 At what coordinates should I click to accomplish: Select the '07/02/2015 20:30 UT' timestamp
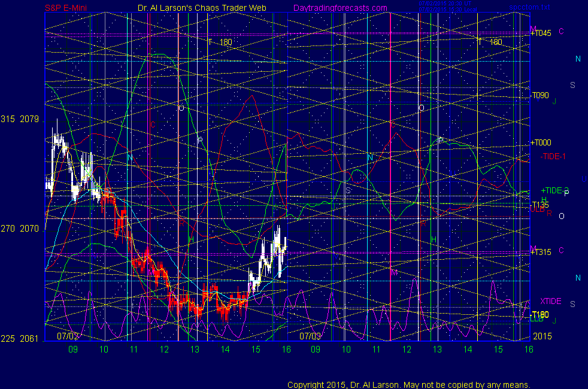click(x=445, y=4)
